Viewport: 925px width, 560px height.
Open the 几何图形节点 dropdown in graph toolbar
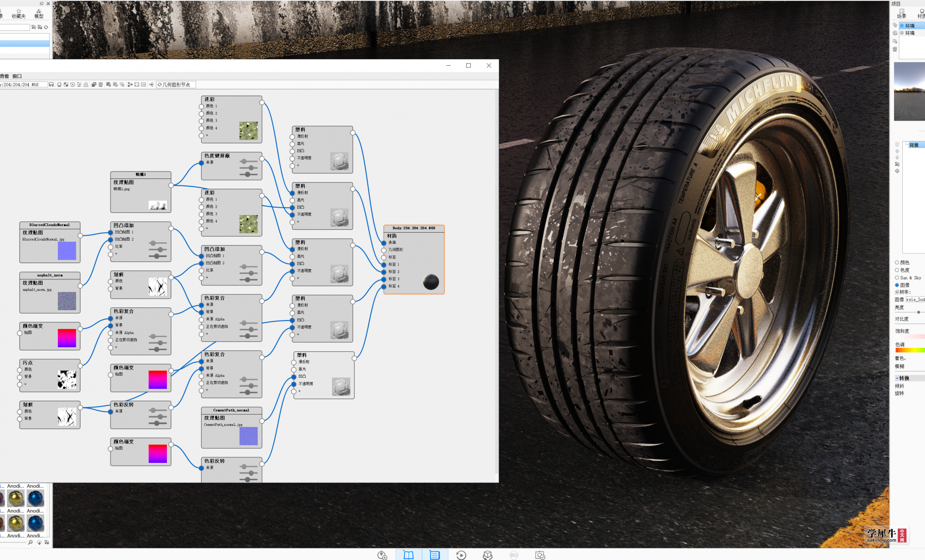pos(176,85)
